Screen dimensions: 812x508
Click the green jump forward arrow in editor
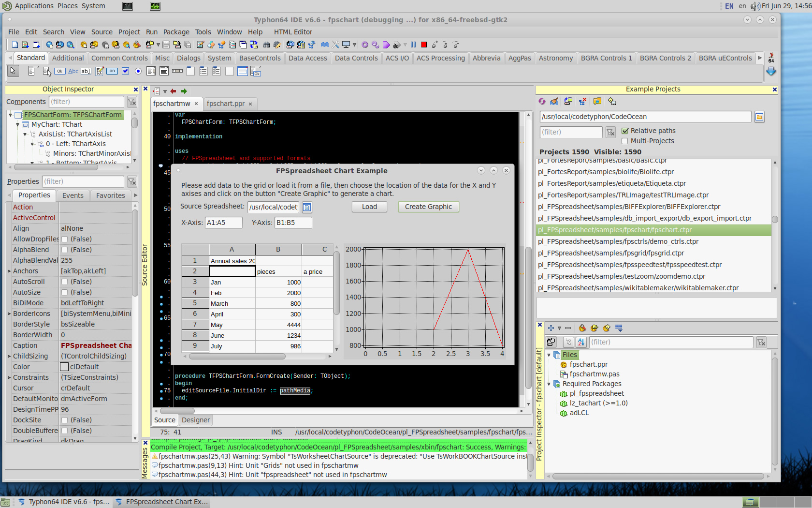point(184,91)
